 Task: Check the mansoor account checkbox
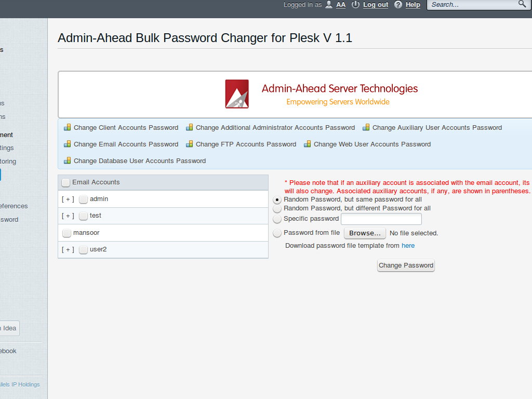pyautogui.click(x=66, y=233)
